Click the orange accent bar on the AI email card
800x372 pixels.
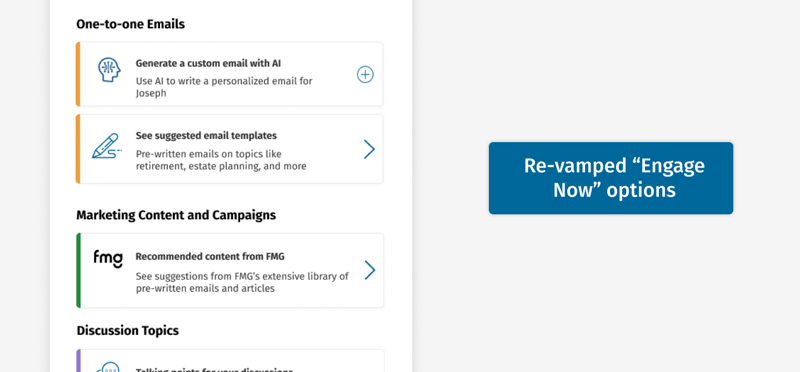[78, 74]
